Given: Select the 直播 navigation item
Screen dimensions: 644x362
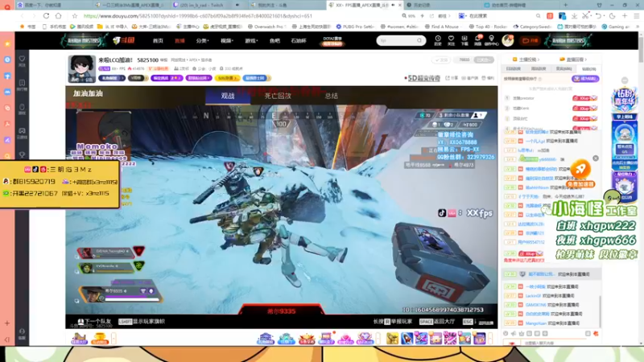Looking at the screenshot, I should [x=180, y=41].
